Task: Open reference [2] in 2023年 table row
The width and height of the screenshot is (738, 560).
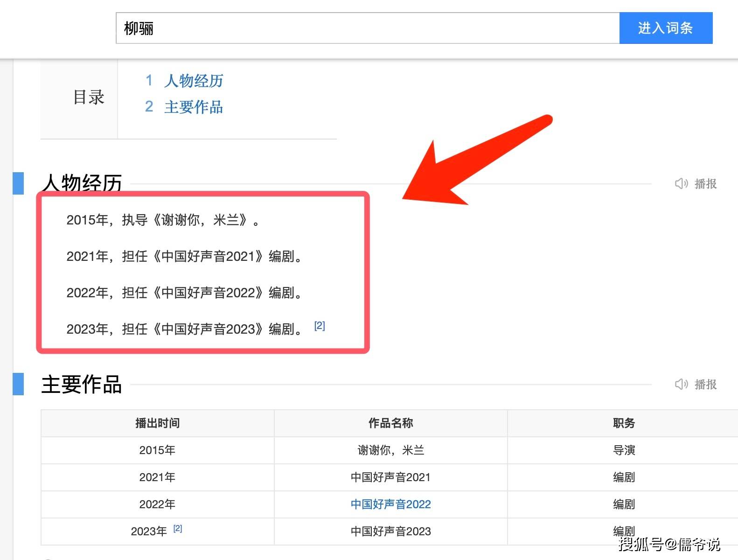Action: click(178, 528)
